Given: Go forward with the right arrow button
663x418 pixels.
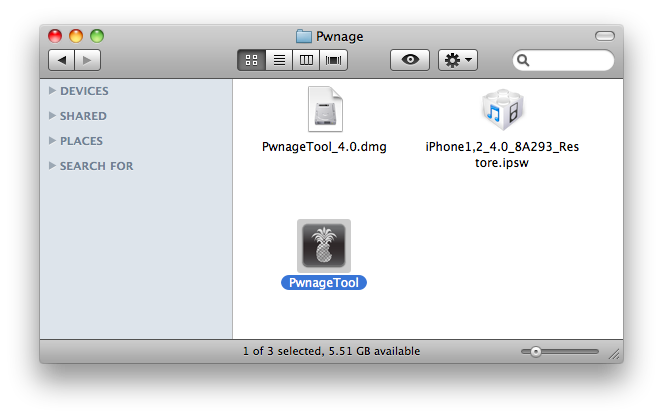Looking at the screenshot, I should click(x=87, y=60).
